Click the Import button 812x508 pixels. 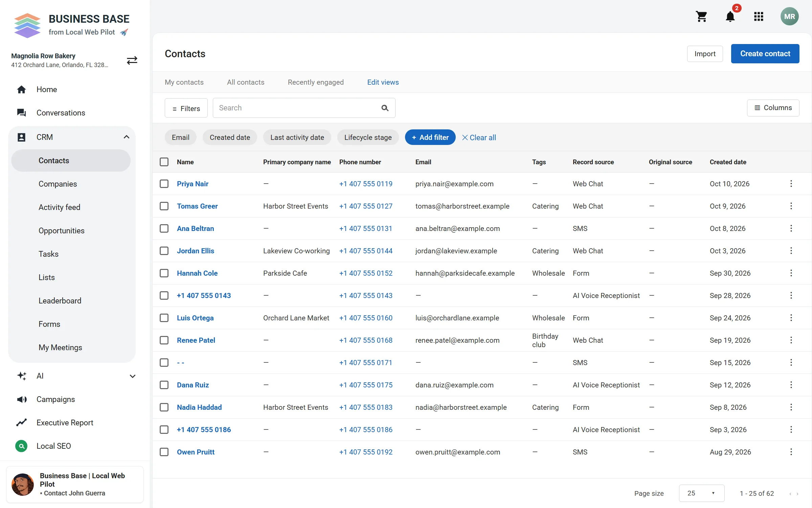pyautogui.click(x=705, y=54)
